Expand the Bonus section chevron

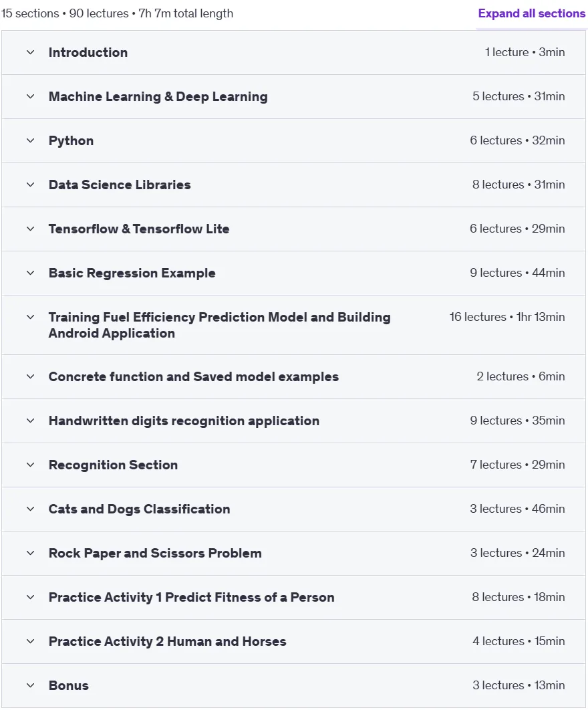30,686
